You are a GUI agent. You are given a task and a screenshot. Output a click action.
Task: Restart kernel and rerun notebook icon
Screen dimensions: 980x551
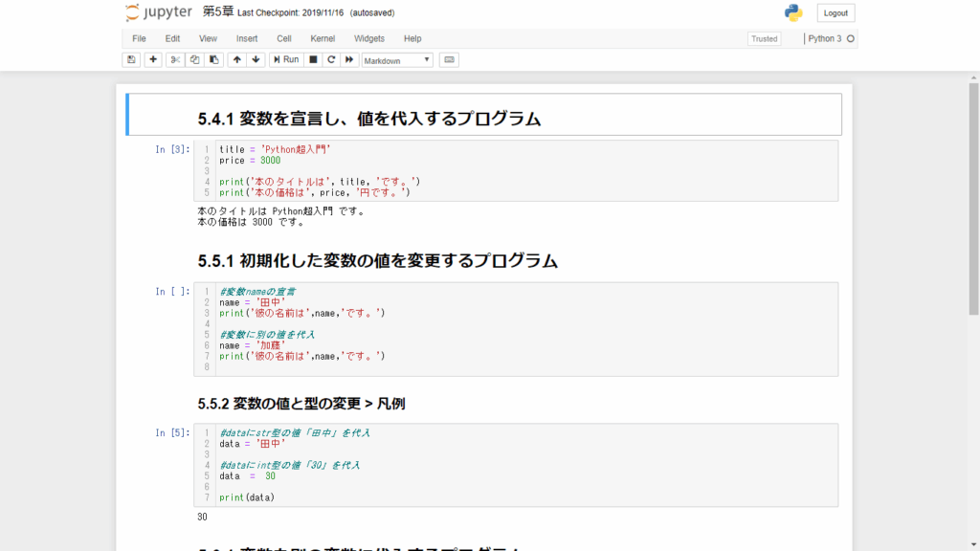click(350, 59)
